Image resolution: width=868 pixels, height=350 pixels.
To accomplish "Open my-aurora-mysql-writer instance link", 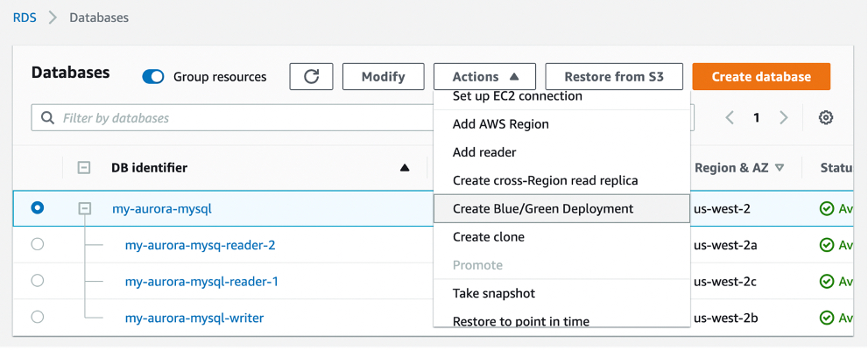I will 194,318.
